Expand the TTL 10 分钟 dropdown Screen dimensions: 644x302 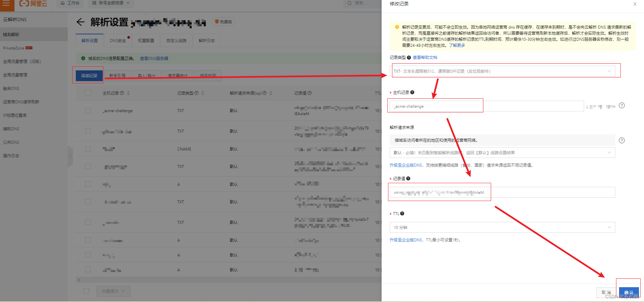pos(503,227)
